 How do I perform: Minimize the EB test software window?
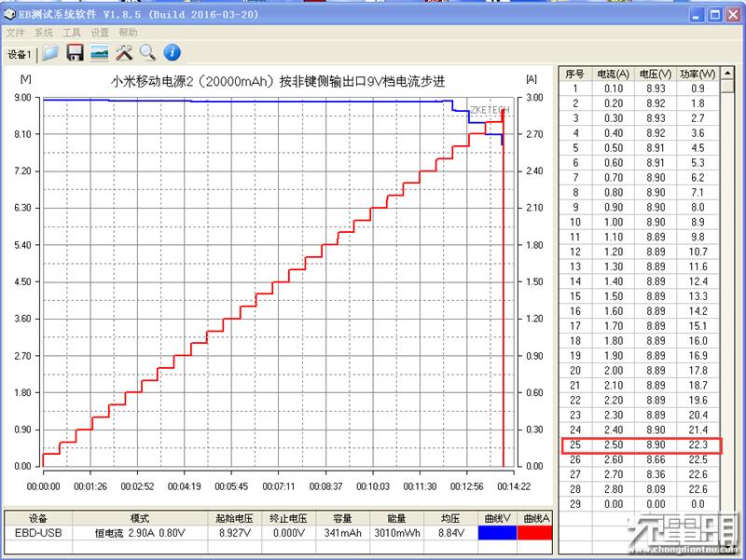tap(697, 15)
